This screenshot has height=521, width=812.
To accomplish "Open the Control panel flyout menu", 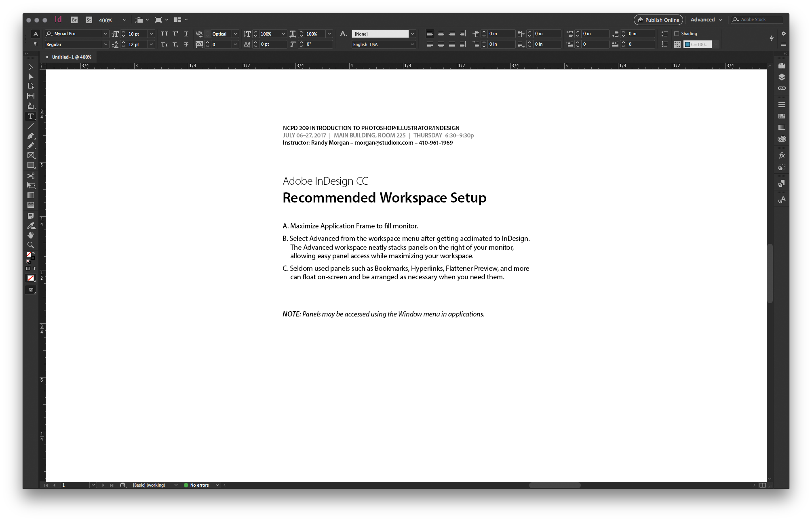I will [783, 44].
